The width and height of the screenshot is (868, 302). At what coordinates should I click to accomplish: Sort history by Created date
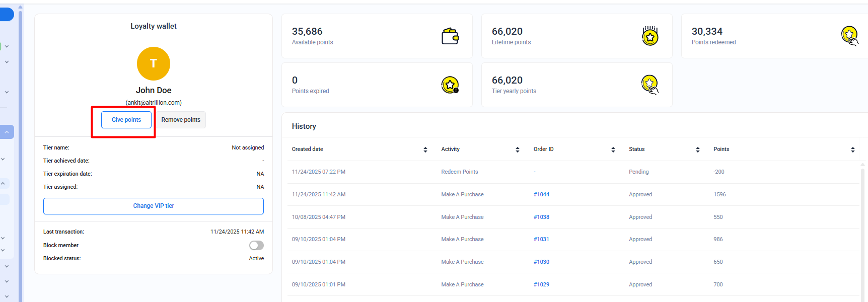425,149
